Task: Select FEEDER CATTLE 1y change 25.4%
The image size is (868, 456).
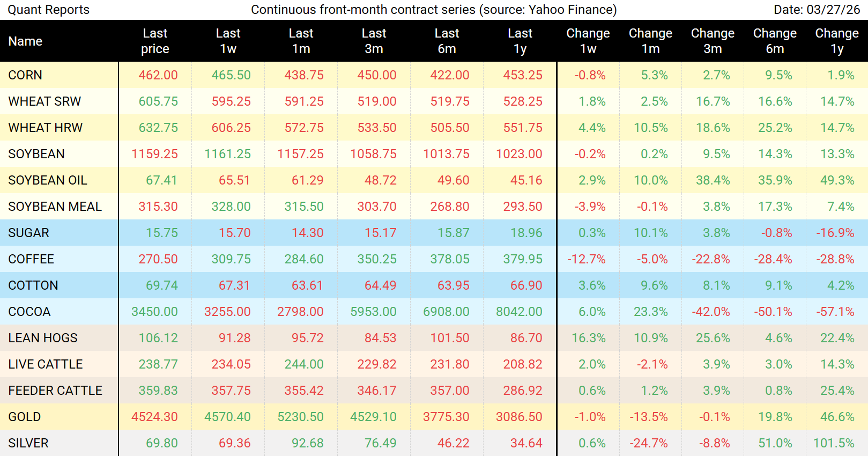Action: 837,391
